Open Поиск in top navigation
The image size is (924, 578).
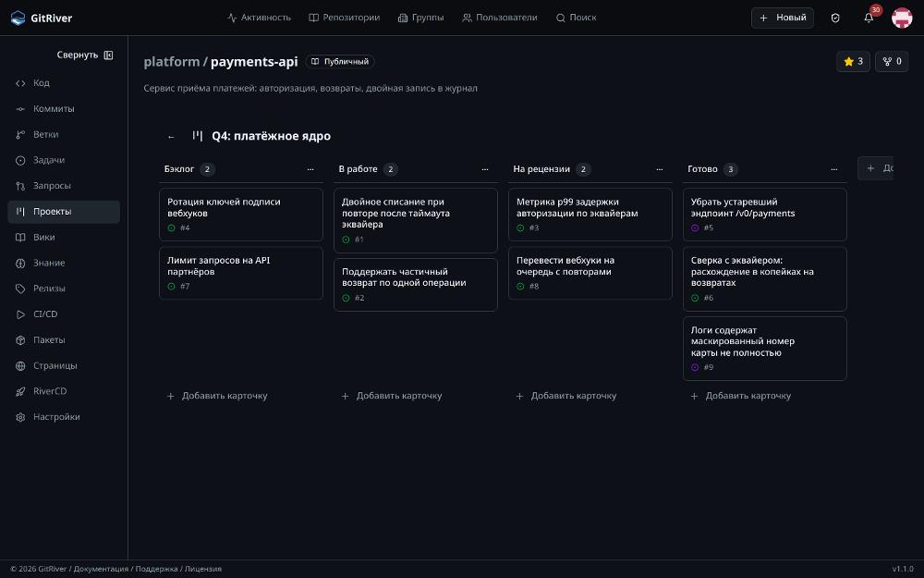click(577, 18)
